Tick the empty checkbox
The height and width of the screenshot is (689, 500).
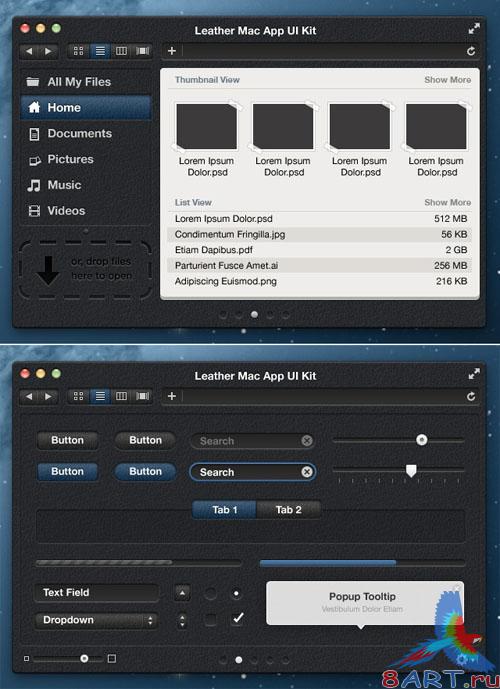click(210, 620)
